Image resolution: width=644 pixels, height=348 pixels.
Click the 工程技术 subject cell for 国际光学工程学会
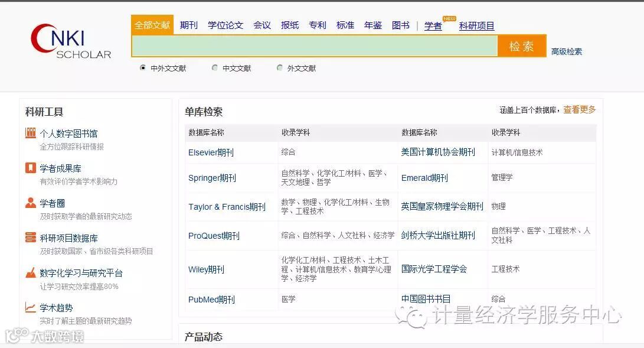[x=505, y=269]
